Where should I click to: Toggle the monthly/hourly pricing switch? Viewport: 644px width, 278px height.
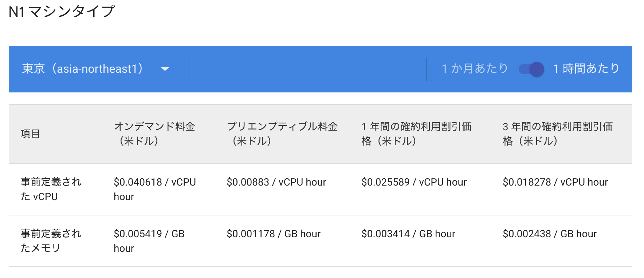point(531,69)
